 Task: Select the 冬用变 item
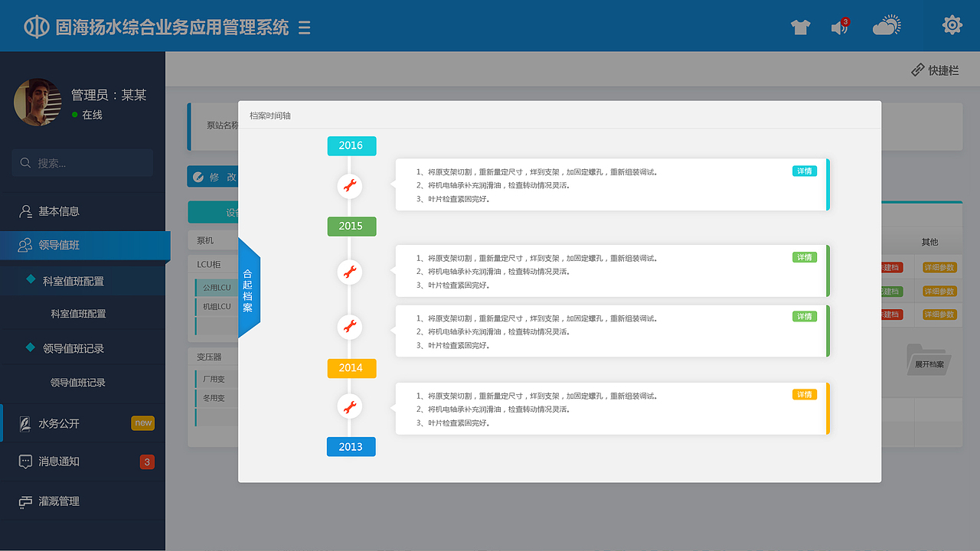coord(217,398)
